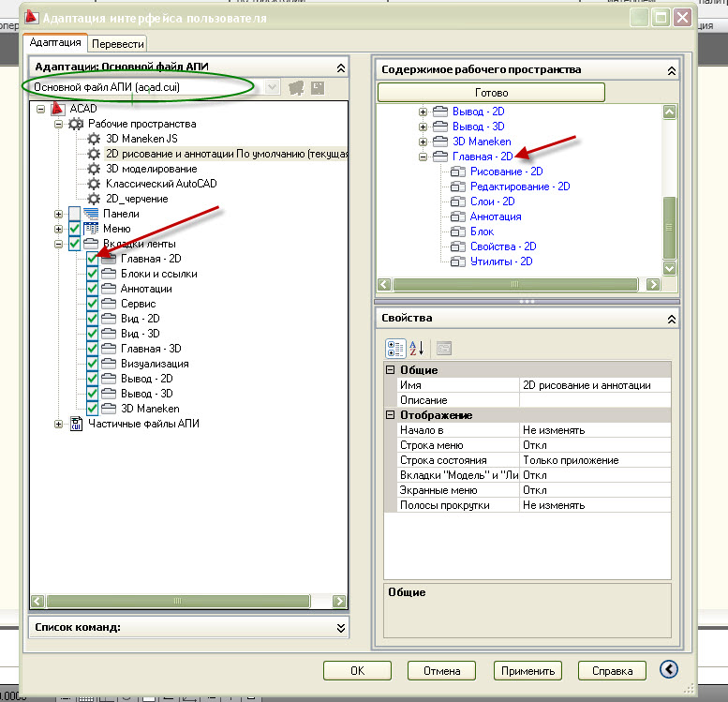Switch to the Перевести tab
The height and width of the screenshot is (702, 728).
click(x=117, y=44)
